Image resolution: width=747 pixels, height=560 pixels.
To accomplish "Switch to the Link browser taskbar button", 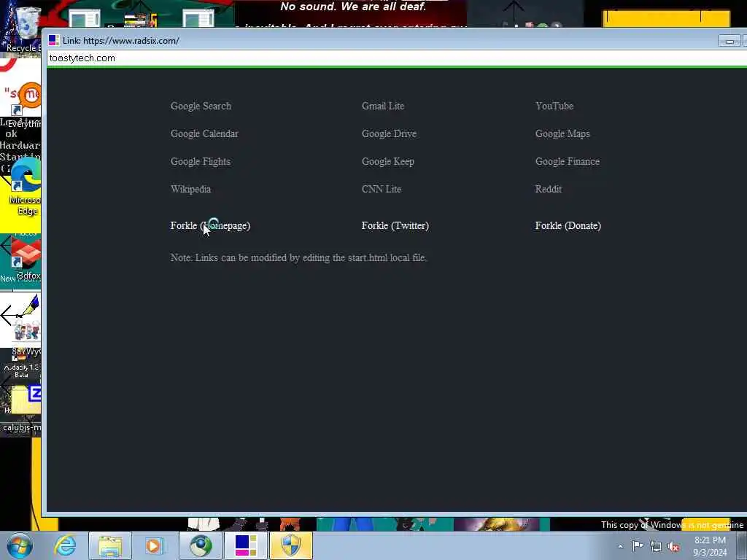I will click(245, 545).
